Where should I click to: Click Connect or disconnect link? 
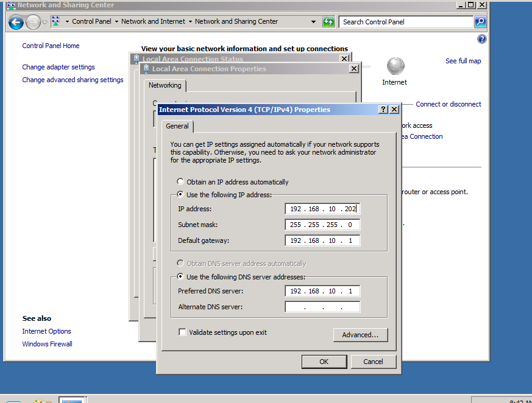448,104
